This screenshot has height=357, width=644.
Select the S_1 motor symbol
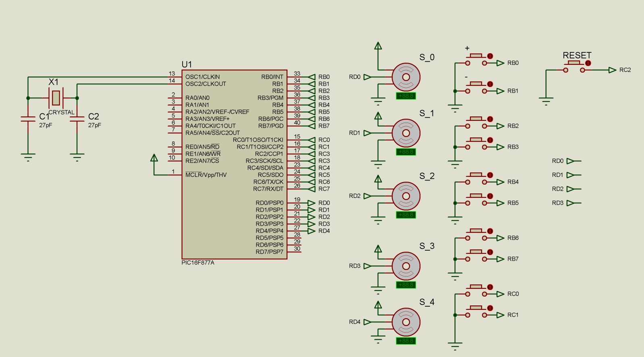(406, 133)
